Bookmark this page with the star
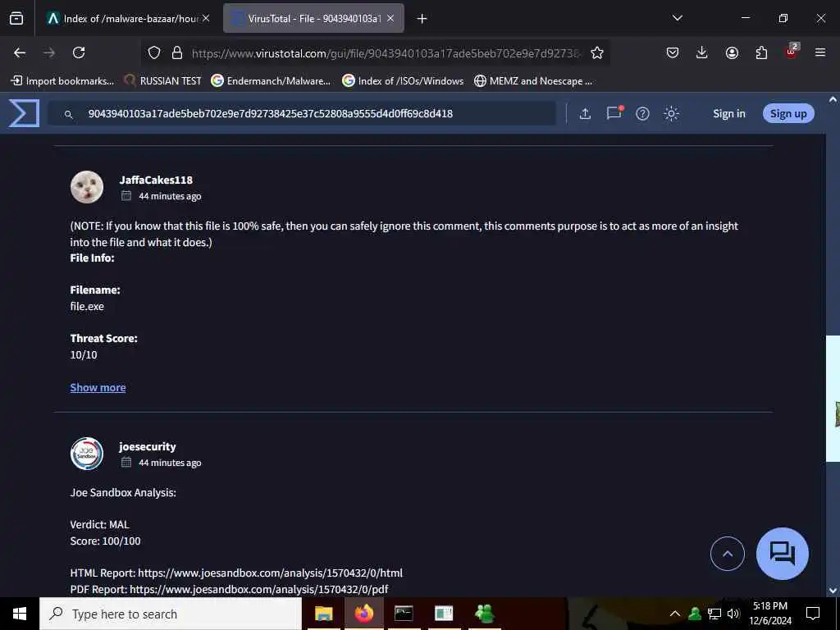The width and height of the screenshot is (840, 630). (597, 52)
